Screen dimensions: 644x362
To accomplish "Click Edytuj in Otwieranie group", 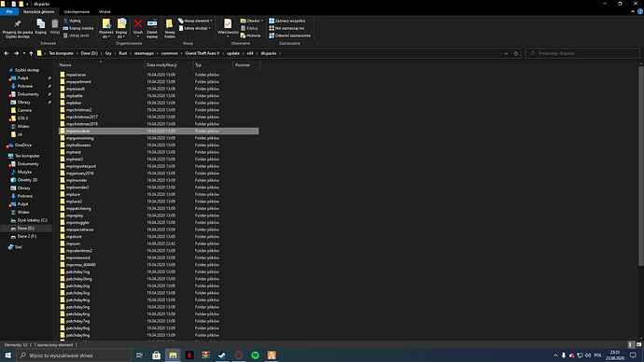I will coord(249,28).
